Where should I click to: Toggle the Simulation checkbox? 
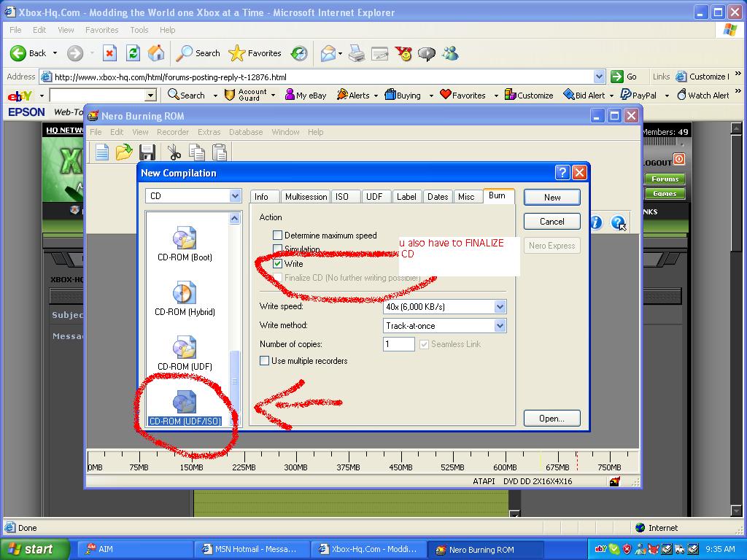pos(277,249)
